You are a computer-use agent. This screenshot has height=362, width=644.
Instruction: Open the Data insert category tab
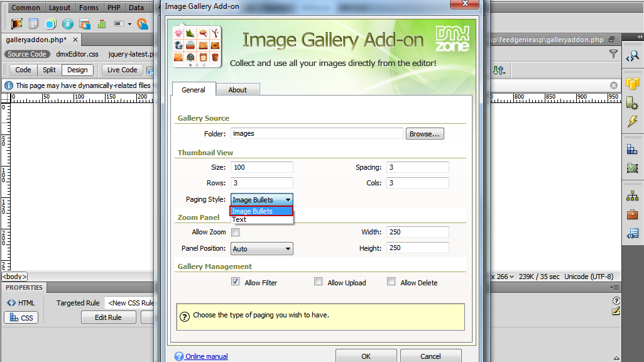click(x=136, y=8)
